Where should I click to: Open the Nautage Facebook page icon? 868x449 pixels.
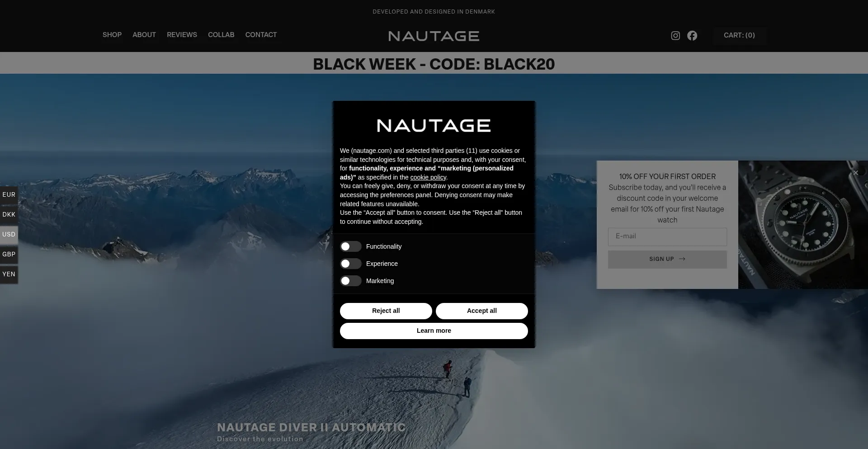[x=692, y=36]
